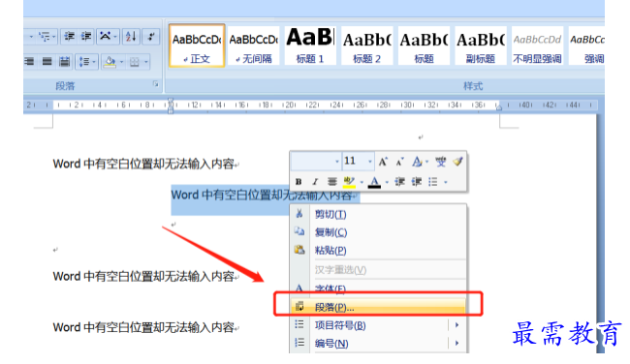
Task: Apply the 标题 2 style
Action: point(366,45)
